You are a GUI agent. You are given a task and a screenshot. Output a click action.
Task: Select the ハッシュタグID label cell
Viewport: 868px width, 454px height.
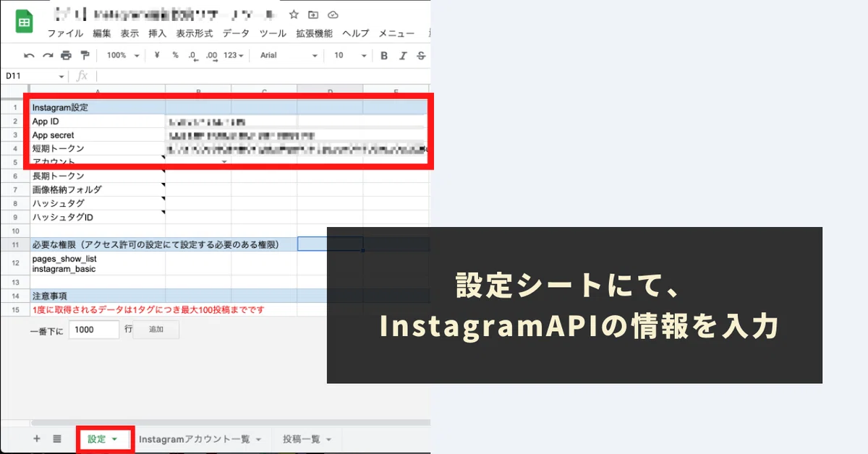pyautogui.click(x=98, y=217)
